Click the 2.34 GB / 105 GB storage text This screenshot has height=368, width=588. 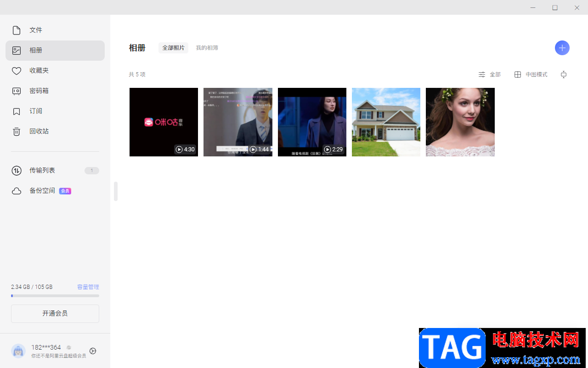pos(32,287)
